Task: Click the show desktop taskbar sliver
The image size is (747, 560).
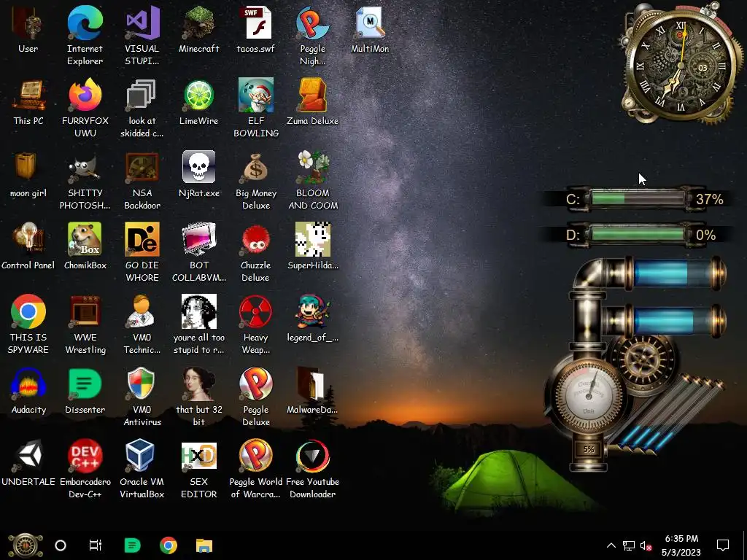Action: [x=745, y=545]
